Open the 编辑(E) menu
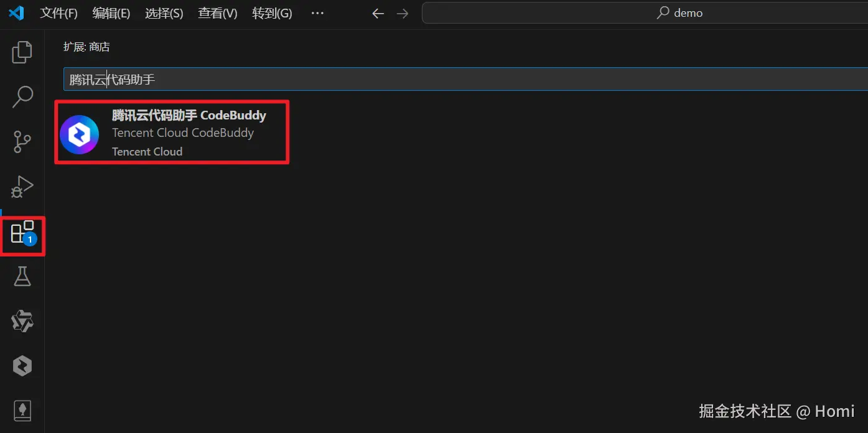 (111, 13)
